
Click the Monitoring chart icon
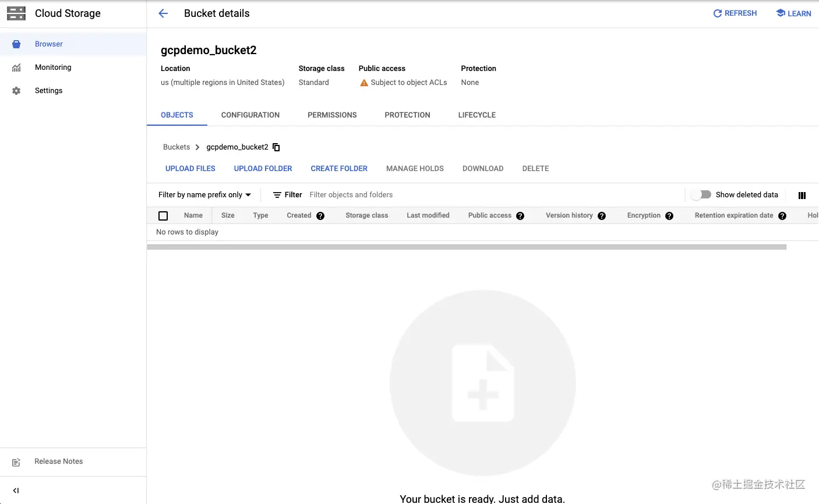tap(16, 68)
